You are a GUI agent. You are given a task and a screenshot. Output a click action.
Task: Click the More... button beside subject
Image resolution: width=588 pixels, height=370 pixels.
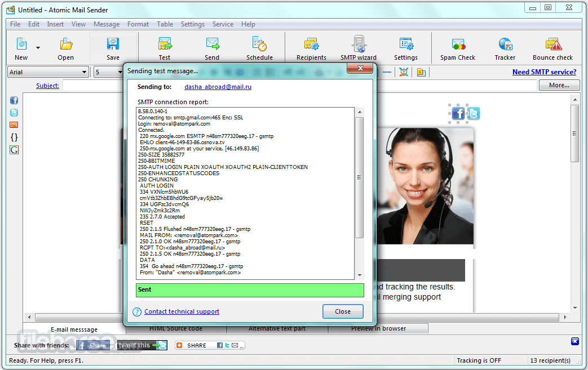(559, 85)
